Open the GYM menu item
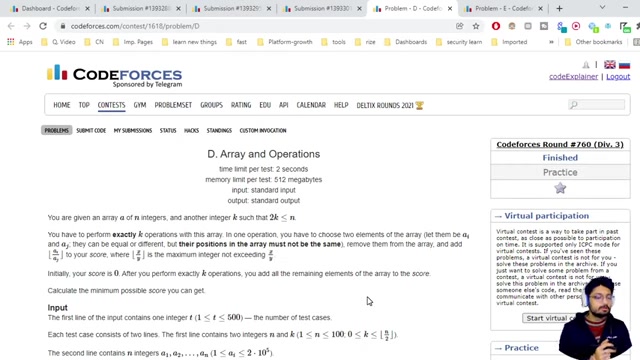Viewport: 640px width, 360px height. (140, 105)
